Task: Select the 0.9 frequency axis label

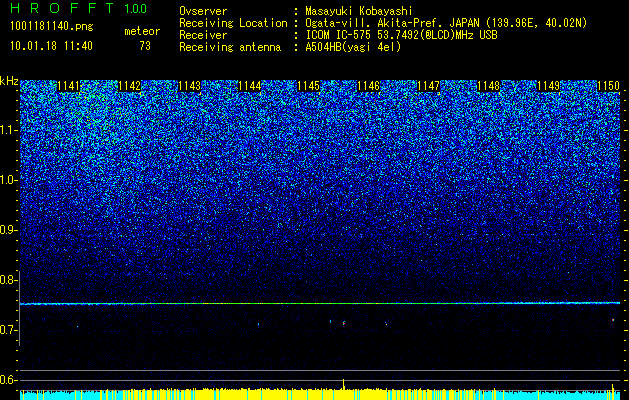Action: 8,230
